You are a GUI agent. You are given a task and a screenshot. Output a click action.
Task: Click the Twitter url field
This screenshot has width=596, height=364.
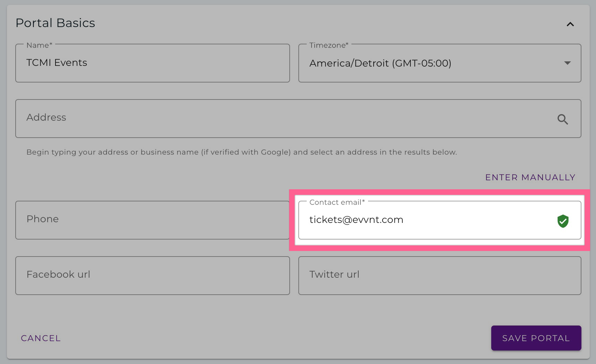click(x=440, y=275)
